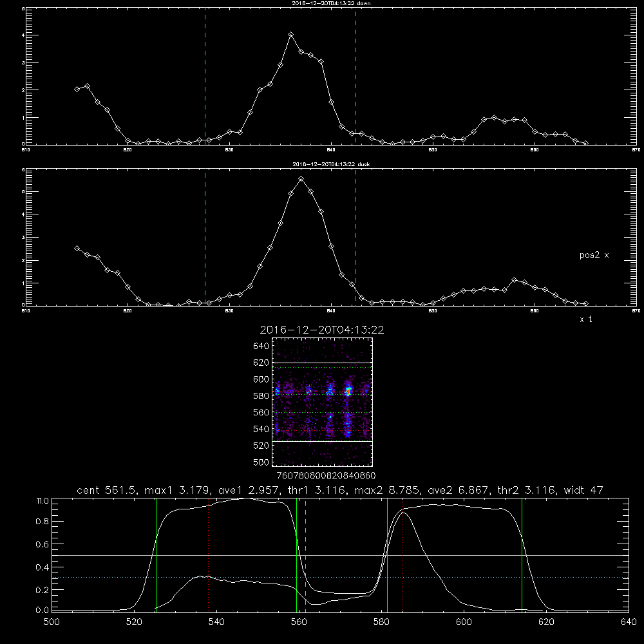Click the red dotted line near 585
644x644 pixels.
pyautogui.click(x=402, y=555)
